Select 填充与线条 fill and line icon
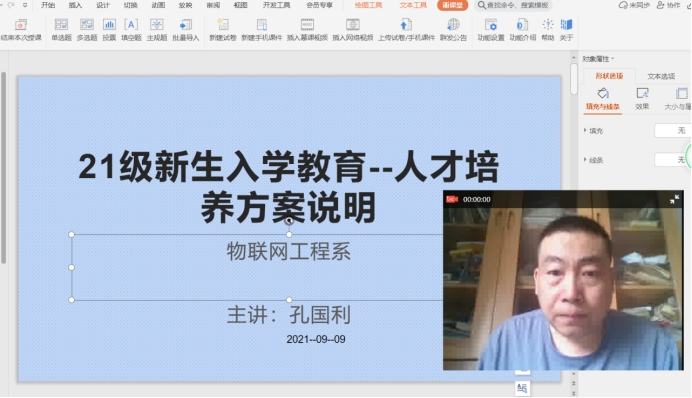The height and width of the screenshot is (398, 692). click(x=602, y=99)
